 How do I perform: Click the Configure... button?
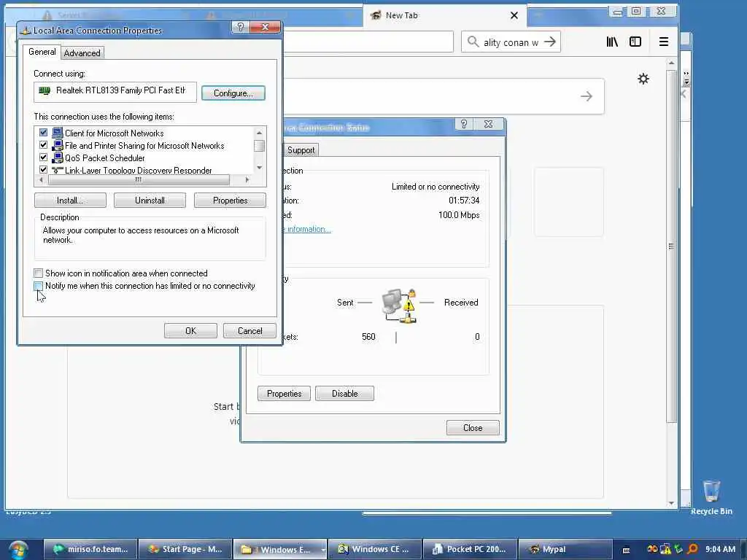pos(233,93)
